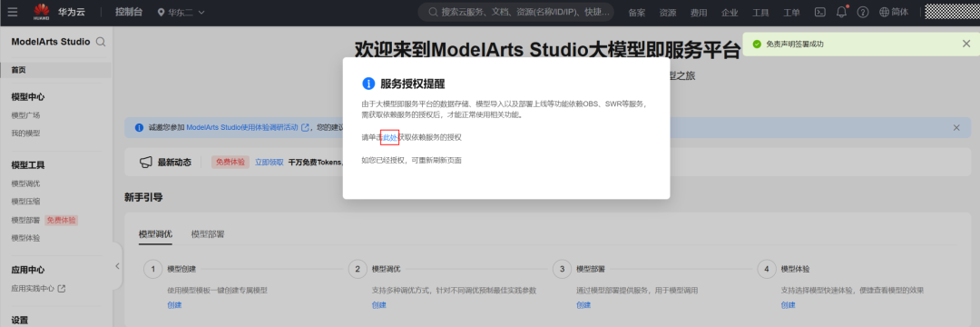Screen dimensions: 980x327
Task: Click 创建 under 模型创建 step
Action: (x=174, y=305)
